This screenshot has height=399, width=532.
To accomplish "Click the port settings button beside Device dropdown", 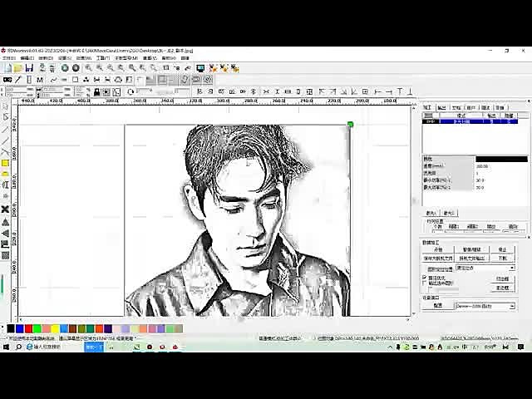I will [438, 306].
